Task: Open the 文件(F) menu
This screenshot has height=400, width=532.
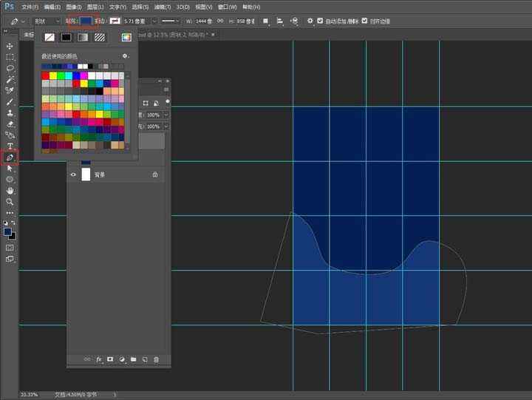Action: tap(30, 7)
